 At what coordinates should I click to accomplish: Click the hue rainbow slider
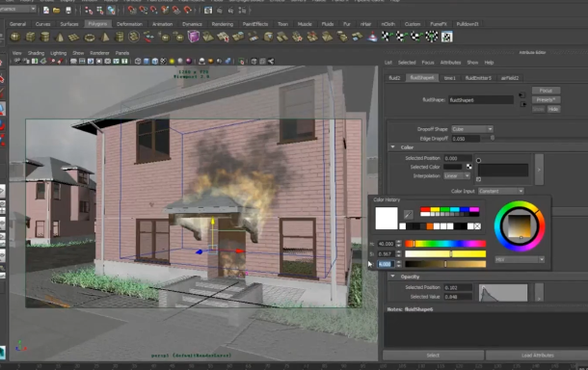pyautogui.click(x=445, y=244)
